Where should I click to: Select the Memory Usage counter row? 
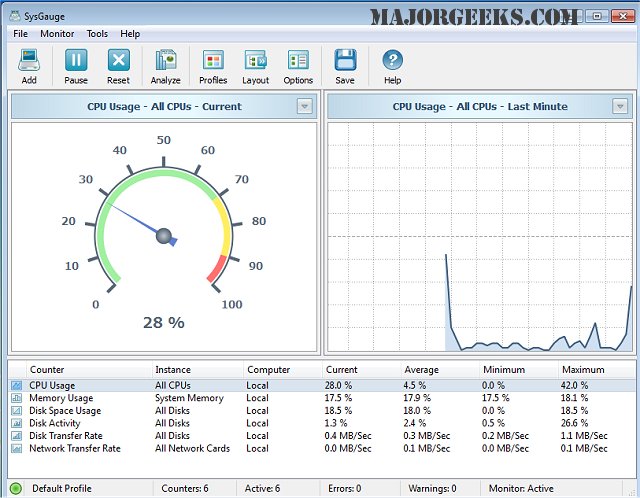pyautogui.click(x=61, y=398)
